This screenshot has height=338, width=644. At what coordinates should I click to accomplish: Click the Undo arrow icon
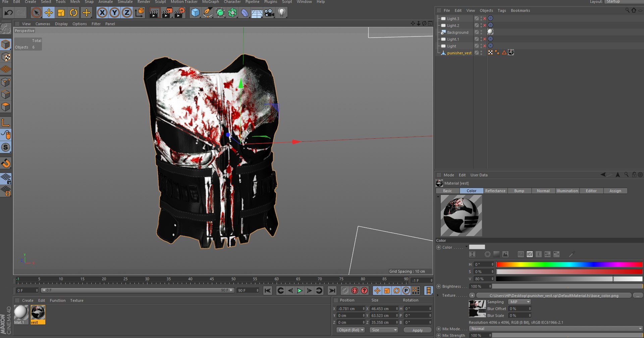click(x=8, y=13)
